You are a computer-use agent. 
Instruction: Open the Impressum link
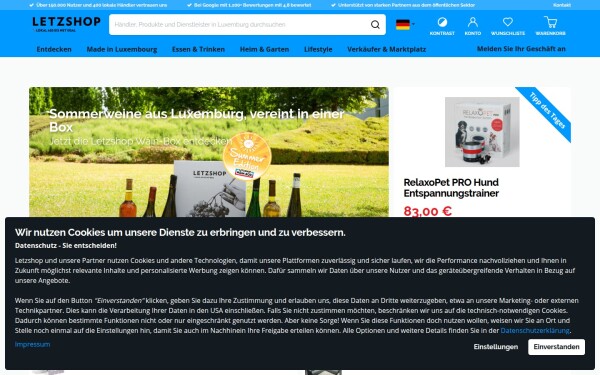point(33,344)
